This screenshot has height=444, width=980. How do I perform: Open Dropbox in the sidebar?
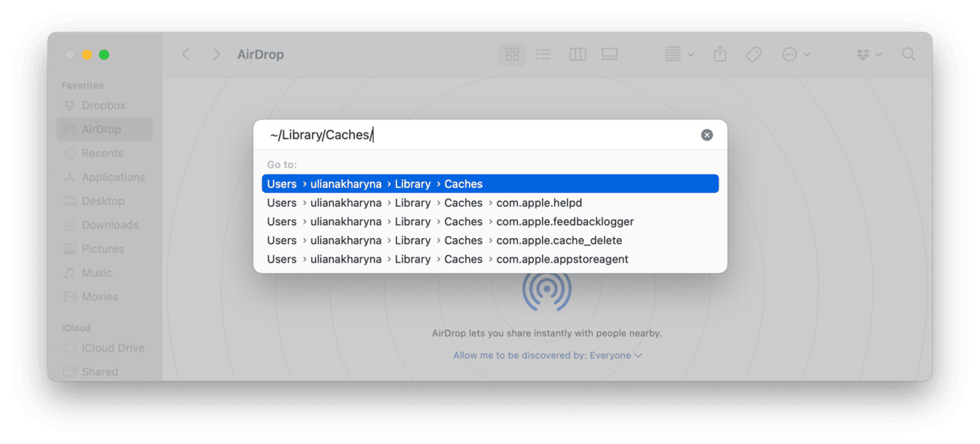click(x=103, y=106)
